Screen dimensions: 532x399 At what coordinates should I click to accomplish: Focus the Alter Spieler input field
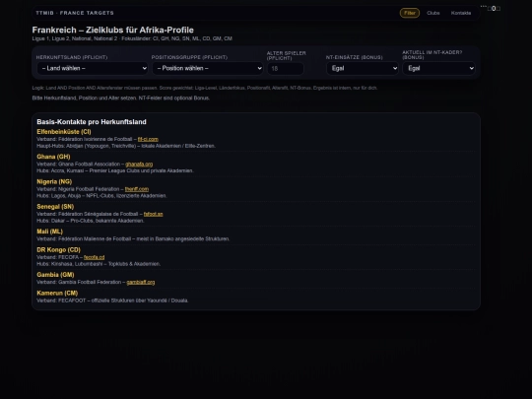coord(286,69)
